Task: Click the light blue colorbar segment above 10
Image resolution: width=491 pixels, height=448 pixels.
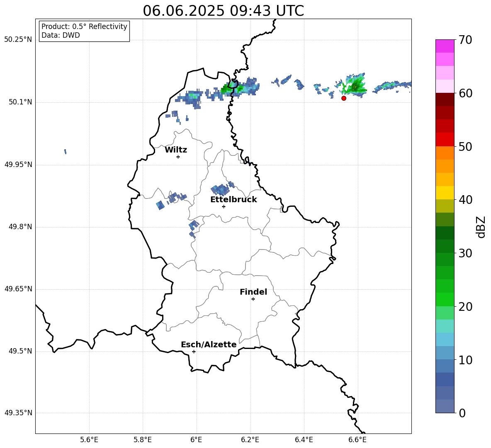Action: point(445,353)
